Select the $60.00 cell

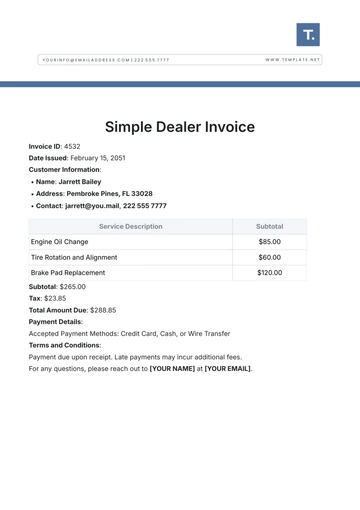[x=270, y=257]
